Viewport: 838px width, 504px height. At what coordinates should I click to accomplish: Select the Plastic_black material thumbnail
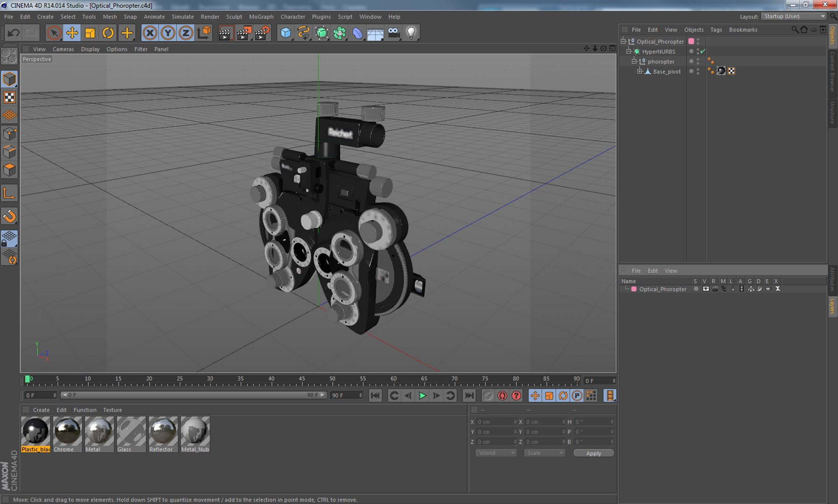(x=35, y=434)
